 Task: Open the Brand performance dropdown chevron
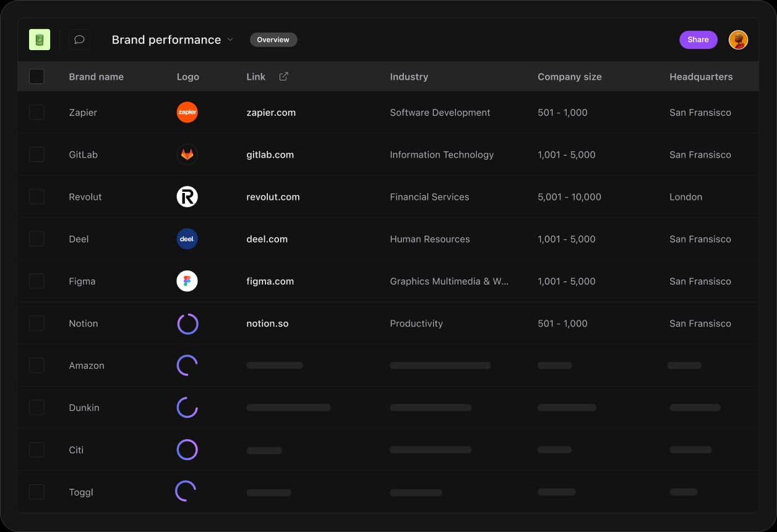coord(230,40)
